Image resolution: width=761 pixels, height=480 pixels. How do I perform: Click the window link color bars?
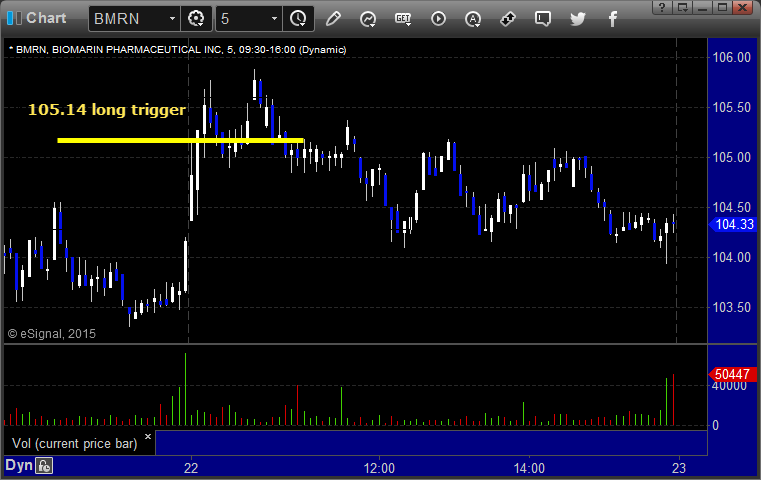pos(14,18)
